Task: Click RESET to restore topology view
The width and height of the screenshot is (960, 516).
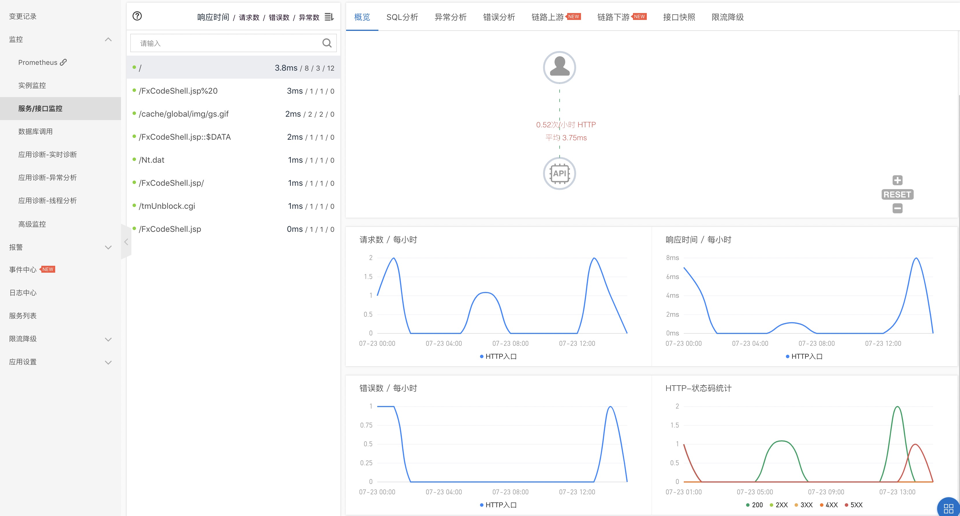Action: click(x=897, y=194)
